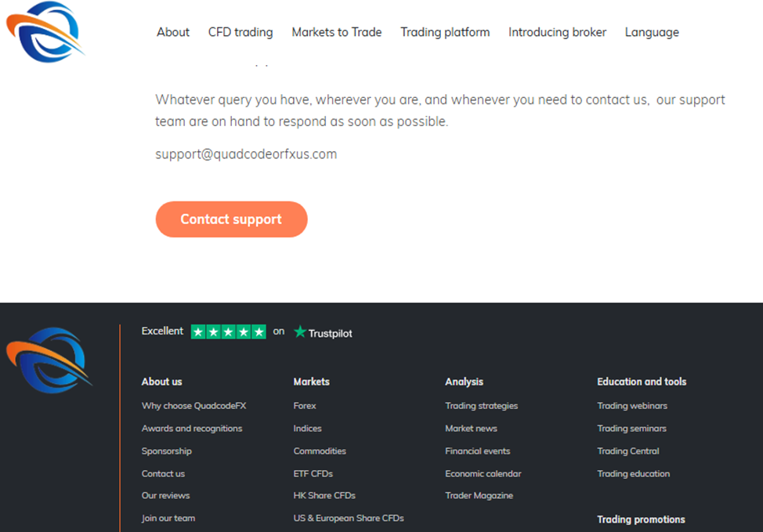
Task: Select HK Share CFDs link
Action: click(x=324, y=495)
